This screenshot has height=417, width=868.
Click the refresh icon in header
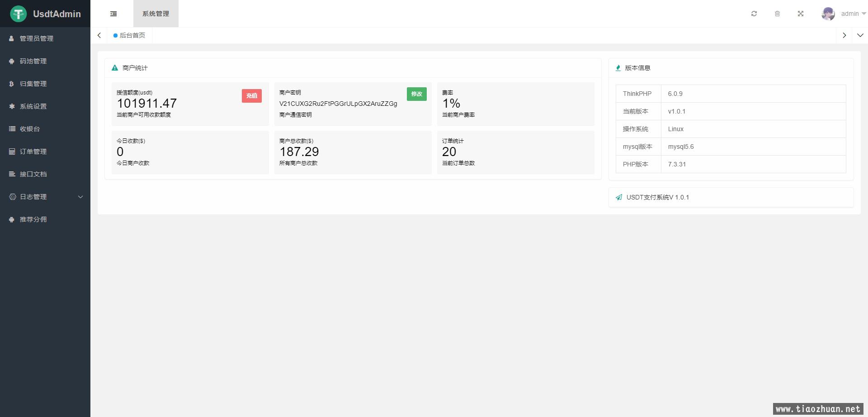pyautogui.click(x=754, y=14)
